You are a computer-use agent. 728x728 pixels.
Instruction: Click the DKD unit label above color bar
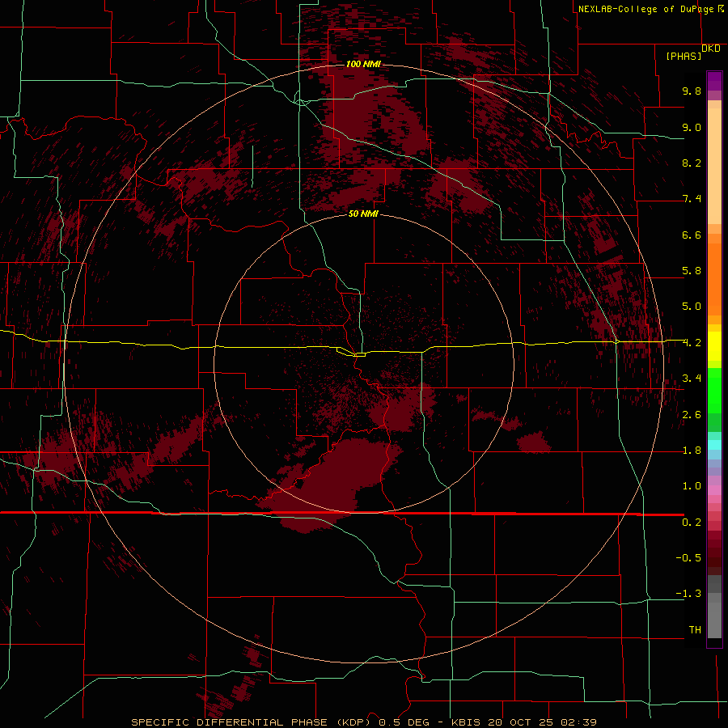711,49
